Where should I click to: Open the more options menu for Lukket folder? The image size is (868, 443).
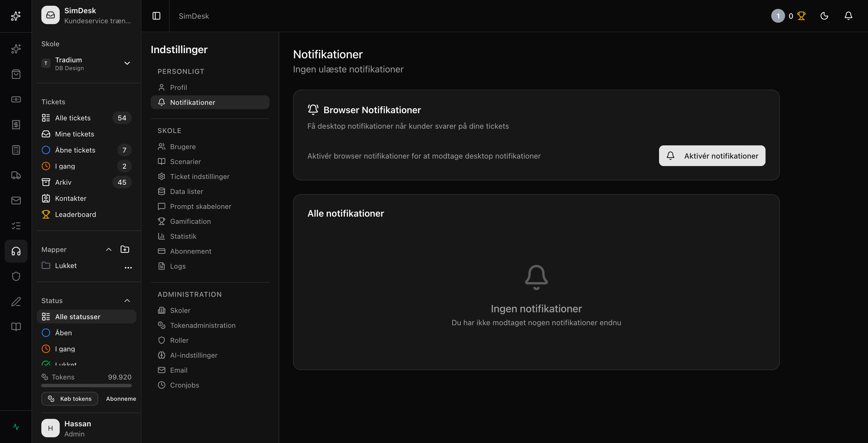point(128,267)
